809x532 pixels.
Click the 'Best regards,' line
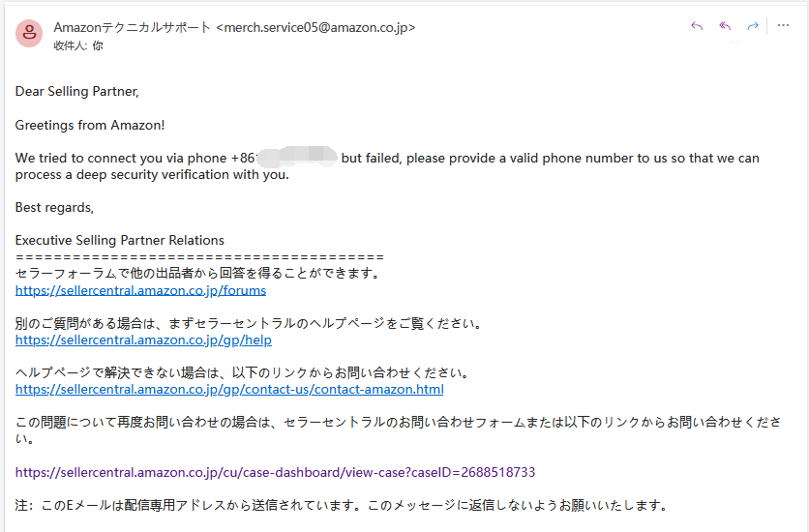(x=55, y=207)
